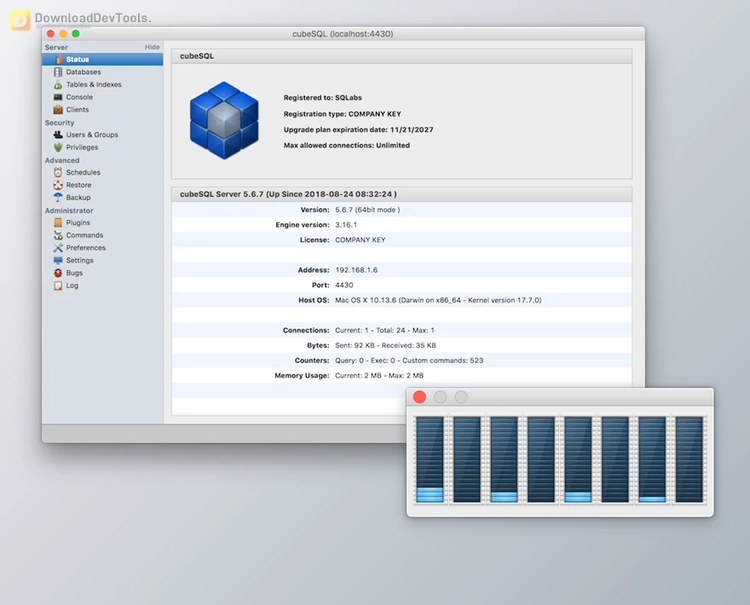
Task: Click the Security section header
Action: click(59, 122)
